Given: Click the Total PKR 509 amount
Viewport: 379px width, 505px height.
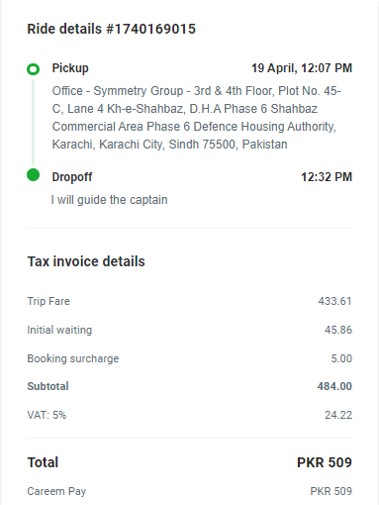Looking at the screenshot, I should click(x=324, y=462).
